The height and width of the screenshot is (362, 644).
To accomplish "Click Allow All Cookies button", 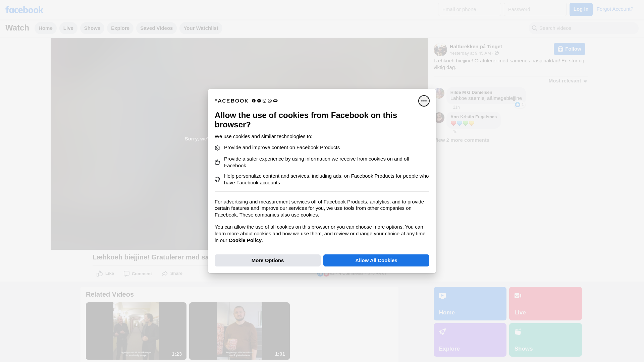I will tap(376, 260).
